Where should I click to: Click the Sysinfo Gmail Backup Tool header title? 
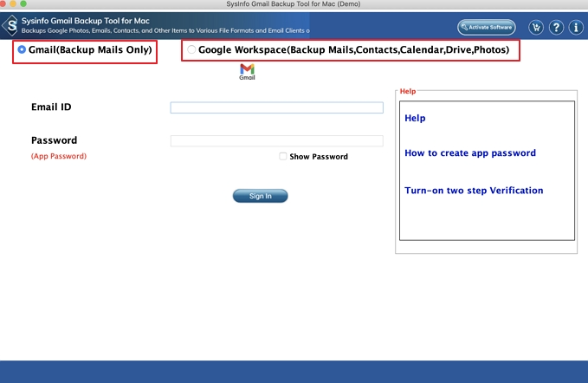[x=86, y=21]
